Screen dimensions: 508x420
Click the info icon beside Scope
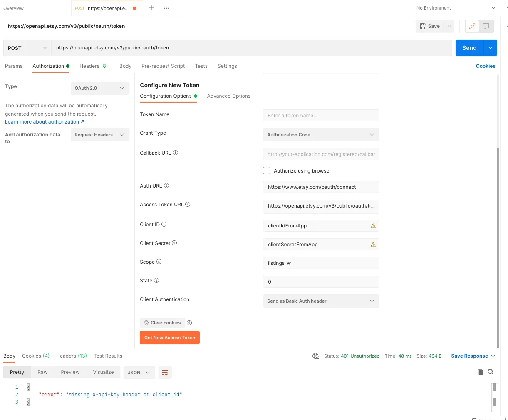point(159,262)
